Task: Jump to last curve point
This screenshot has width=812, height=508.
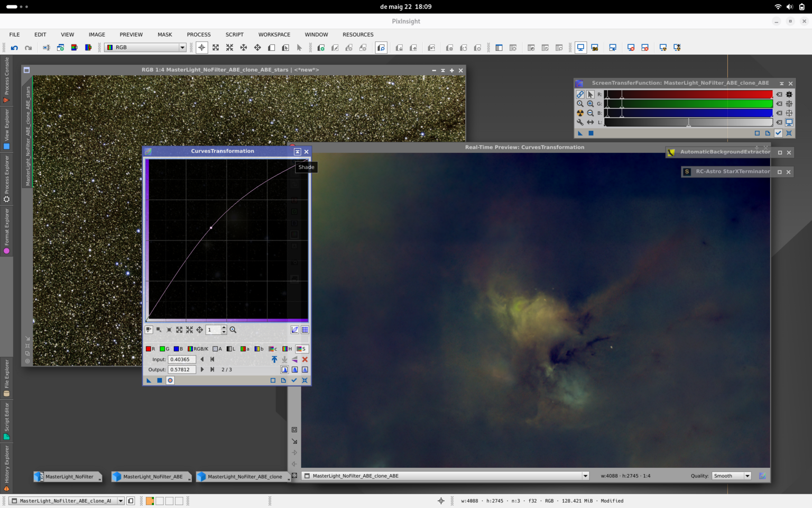Action: click(212, 369)
